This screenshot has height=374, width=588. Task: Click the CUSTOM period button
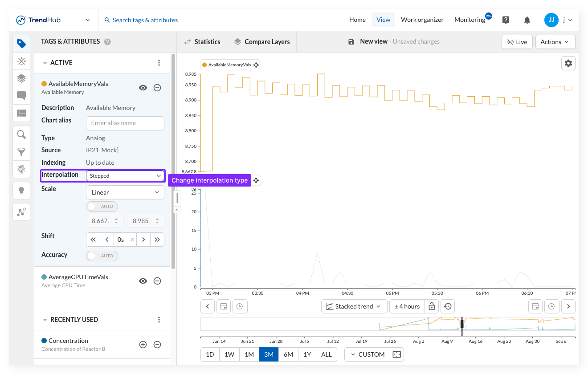[x=367, y=354]
